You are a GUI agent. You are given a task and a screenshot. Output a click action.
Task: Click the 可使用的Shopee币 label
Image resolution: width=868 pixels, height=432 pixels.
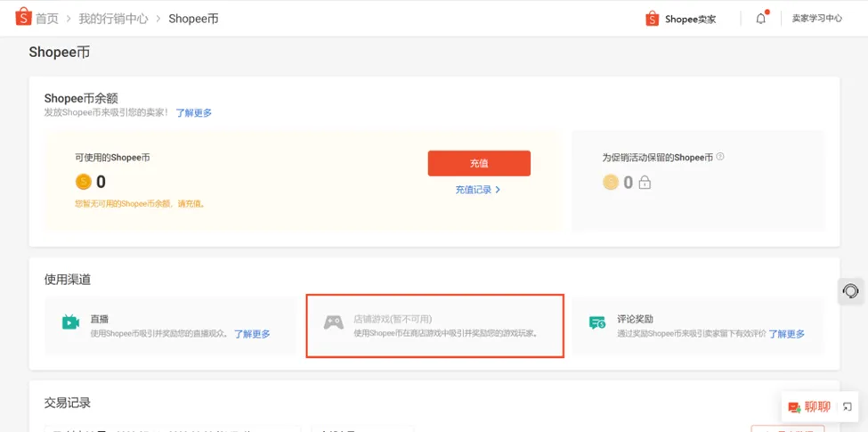(x=112, y=158)
